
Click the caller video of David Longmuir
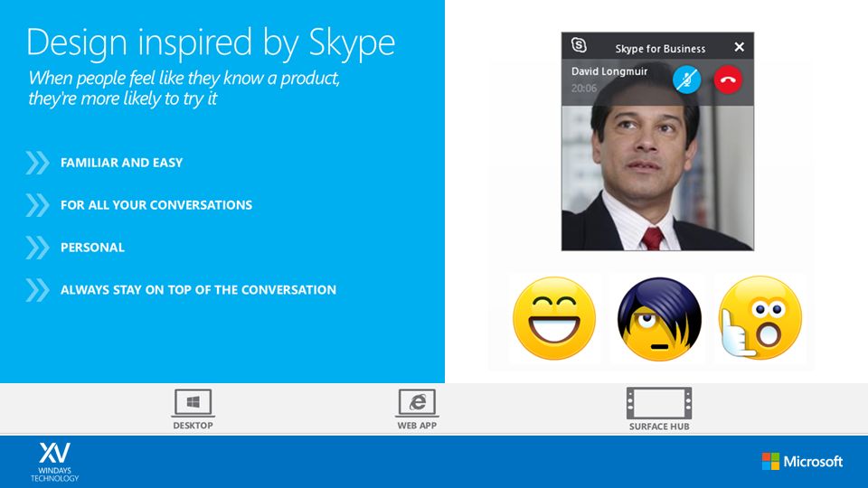pyautogui.click(x=657, y=178)
